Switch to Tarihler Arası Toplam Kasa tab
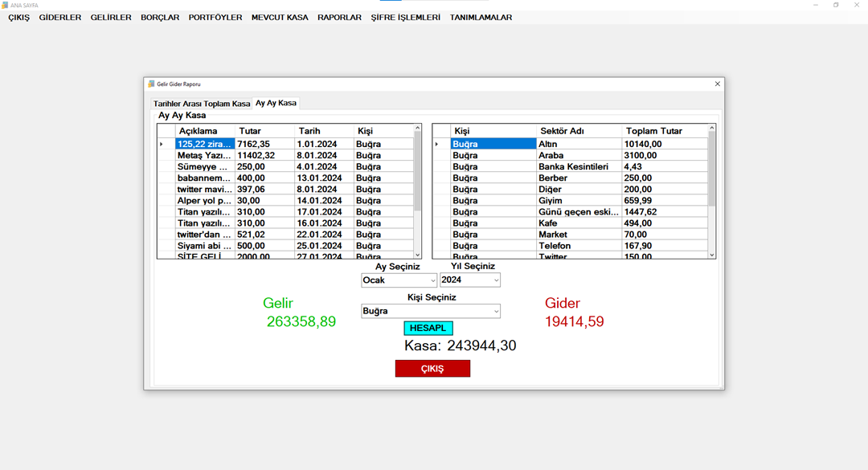 click(x=202, y=104)
